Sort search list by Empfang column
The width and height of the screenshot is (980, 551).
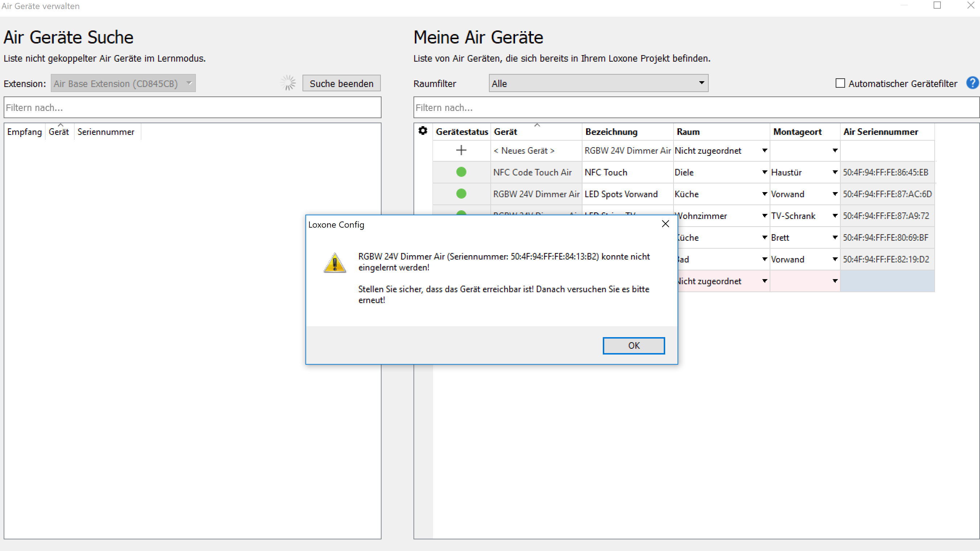24,132
